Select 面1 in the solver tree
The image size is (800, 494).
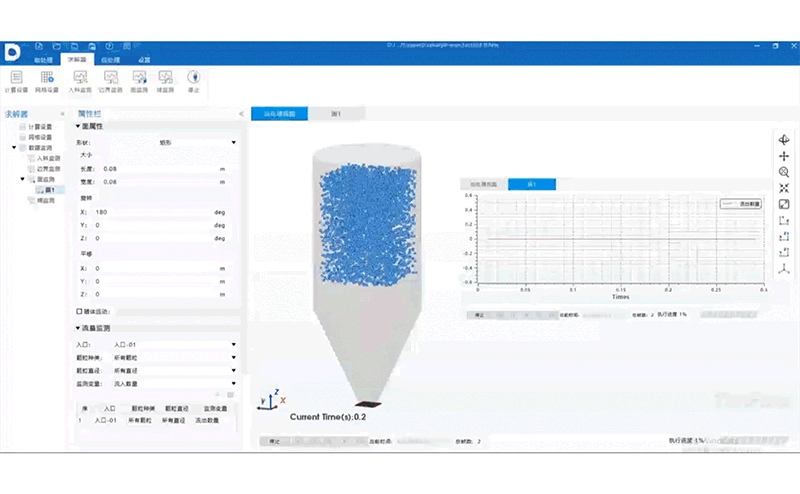(51, 189)
